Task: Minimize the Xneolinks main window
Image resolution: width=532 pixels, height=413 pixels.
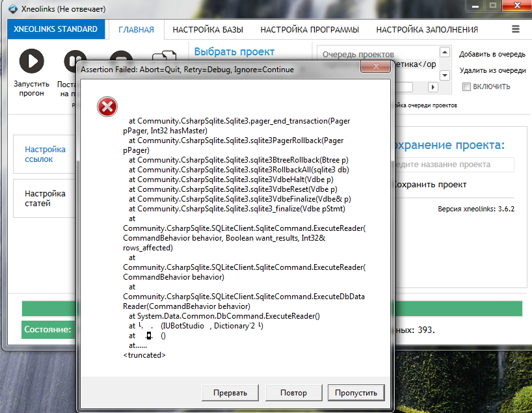Action: [475, 5]
